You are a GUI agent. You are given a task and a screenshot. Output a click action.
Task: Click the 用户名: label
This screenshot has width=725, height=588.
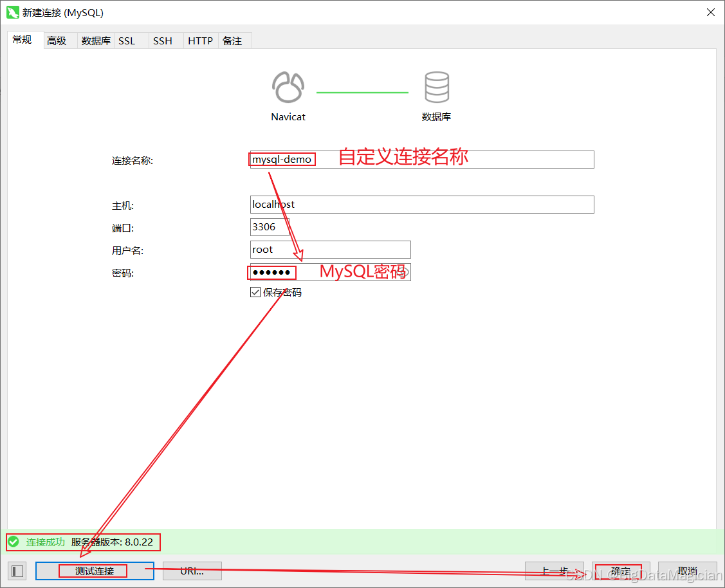point(127,250)
